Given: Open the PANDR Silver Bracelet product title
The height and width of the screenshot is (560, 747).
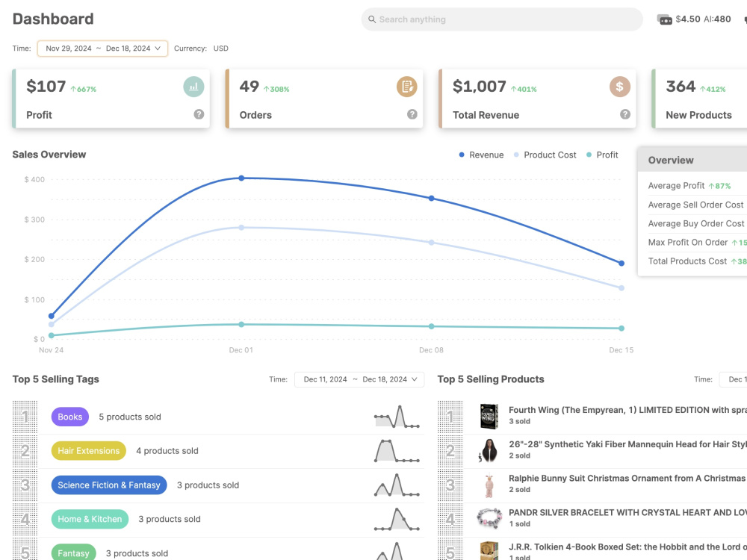Looking at the screenshot, I should [x=628, y=512].
